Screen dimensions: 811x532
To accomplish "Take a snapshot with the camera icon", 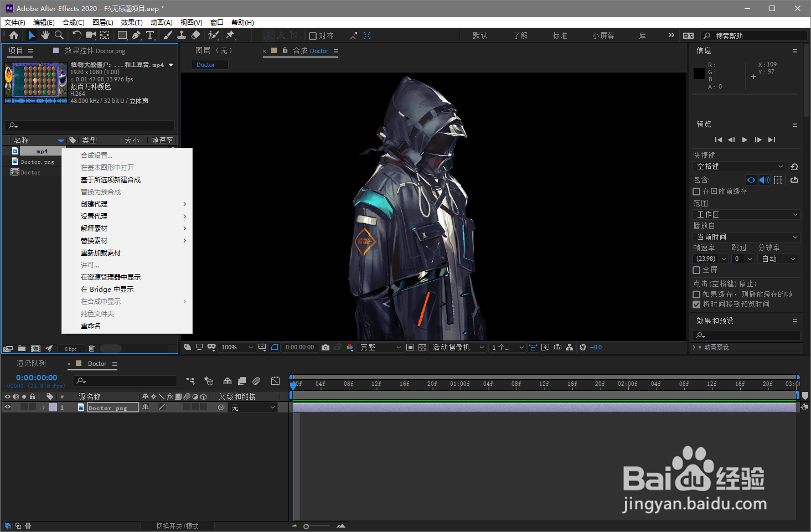I will [326, 348].
